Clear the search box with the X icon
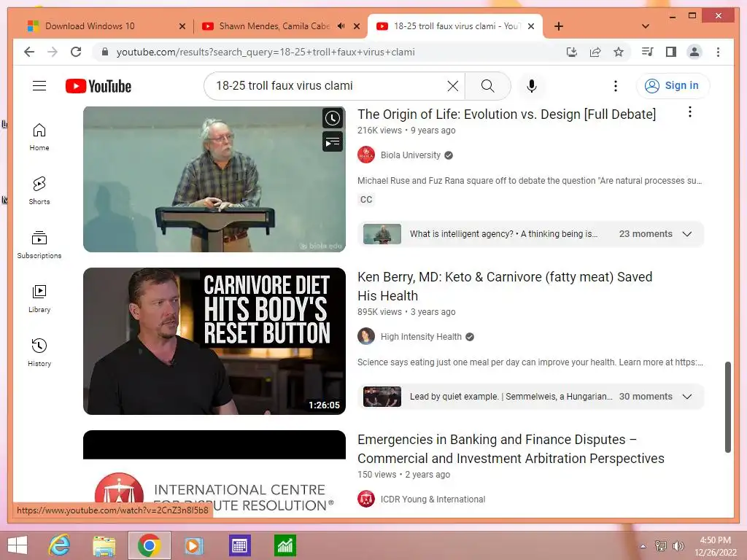747x560 pixels. coord(452,86)
